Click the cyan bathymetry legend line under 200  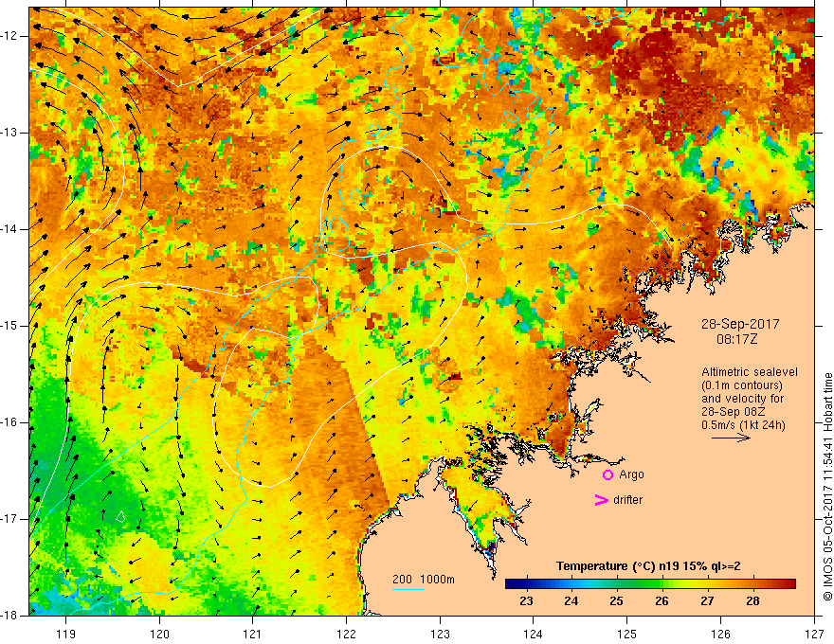tap(408, 589)
